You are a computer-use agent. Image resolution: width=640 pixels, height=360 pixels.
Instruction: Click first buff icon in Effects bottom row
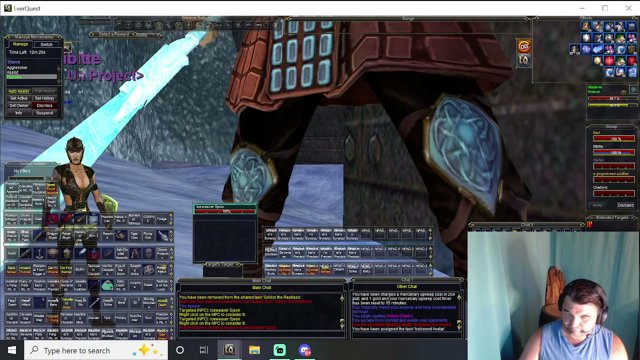609,72
